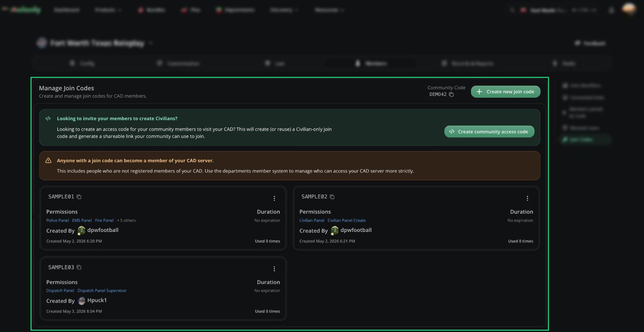The height and width of the screenshot is (332, 644).
Task: Click the SAMPLE02 code text
Action: tap(314, 197)
